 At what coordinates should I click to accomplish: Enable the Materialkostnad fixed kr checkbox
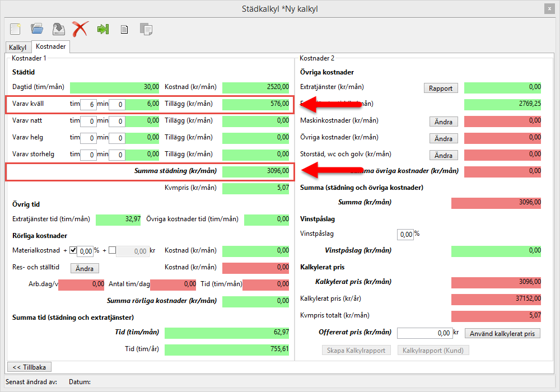tap(112, 250)
